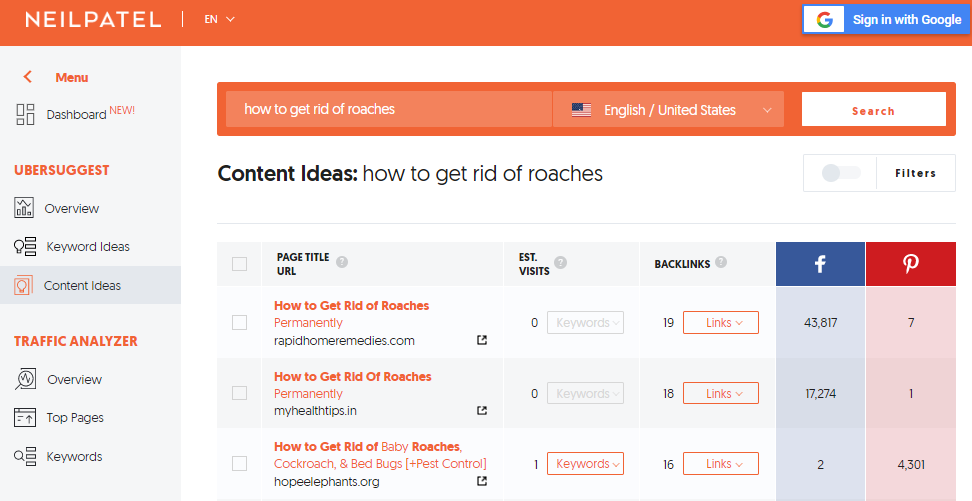
Task: Click the Pinterest column header icon
Action: tap(911, 264)
